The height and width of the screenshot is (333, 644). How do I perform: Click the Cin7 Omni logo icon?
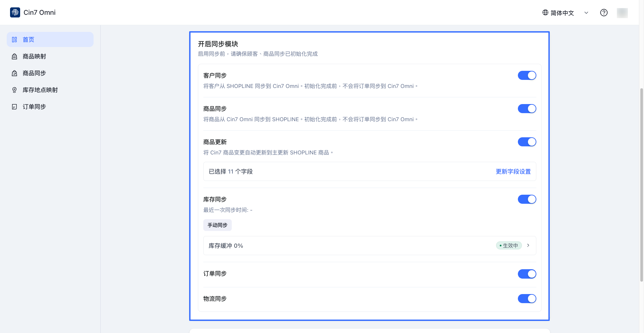coord(15,12)
